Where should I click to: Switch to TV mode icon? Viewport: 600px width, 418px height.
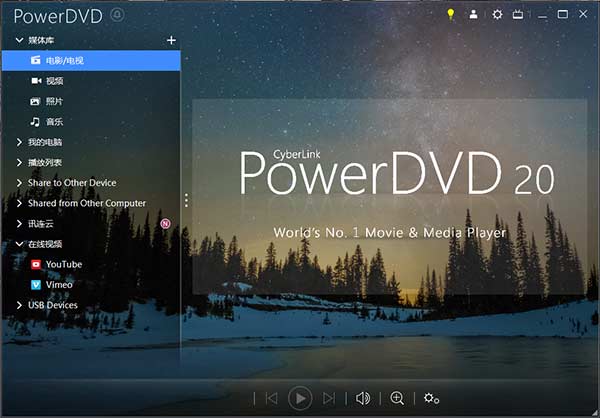[518, 15]
